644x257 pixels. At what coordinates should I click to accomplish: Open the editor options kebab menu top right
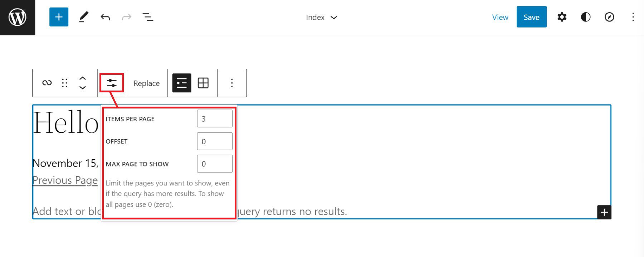[633, 17]
